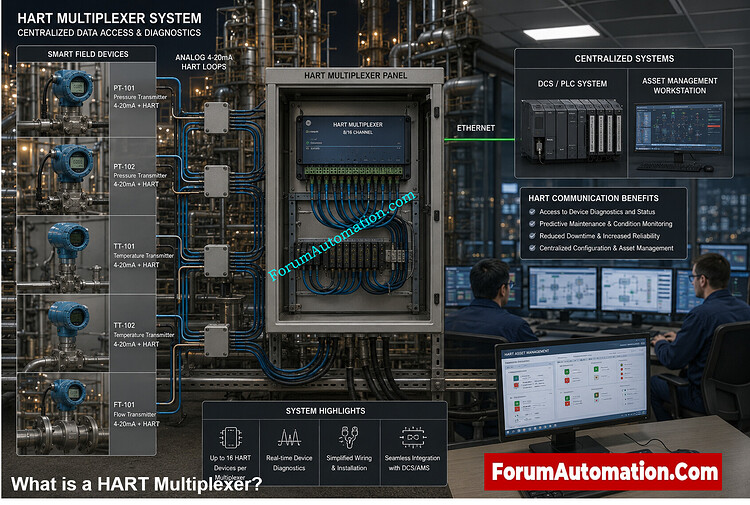Click 'Seamless Integration with DCS/AMS' caption
750x505 pixels.
(412, 463)
